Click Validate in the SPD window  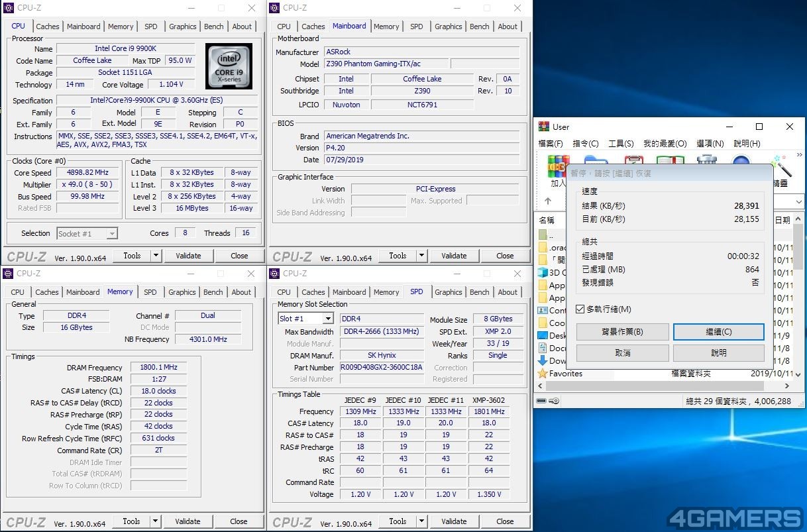point(454,521)
